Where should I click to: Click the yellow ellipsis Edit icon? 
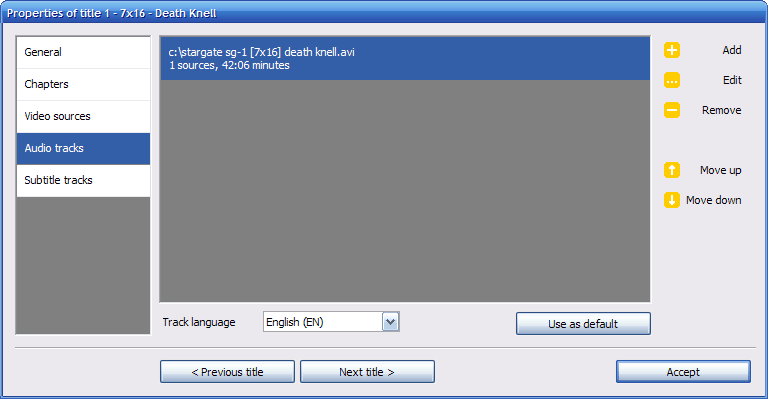point(672,80)
